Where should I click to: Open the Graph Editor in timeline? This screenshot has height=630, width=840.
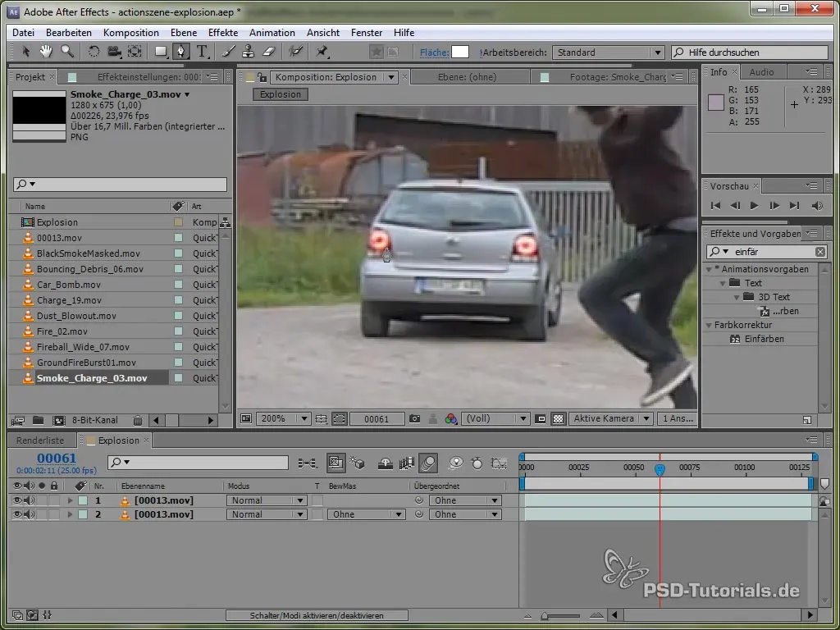click(x=499, y=463)
